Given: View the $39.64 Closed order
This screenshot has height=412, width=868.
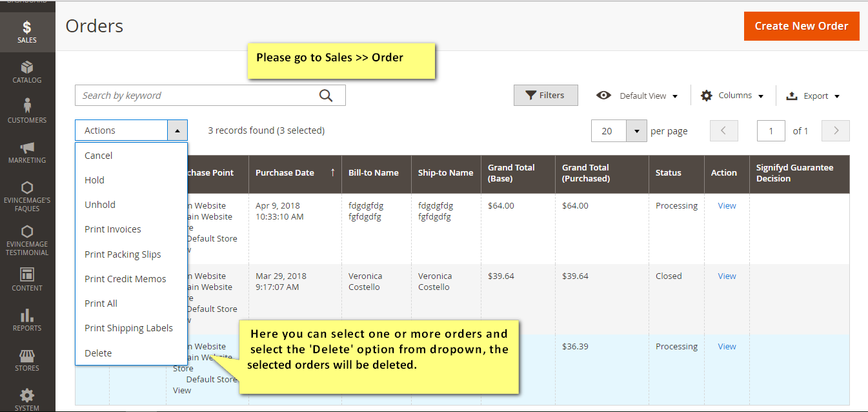Looking at the screenshot, I should pyautogui.click(x=727, y=276).
